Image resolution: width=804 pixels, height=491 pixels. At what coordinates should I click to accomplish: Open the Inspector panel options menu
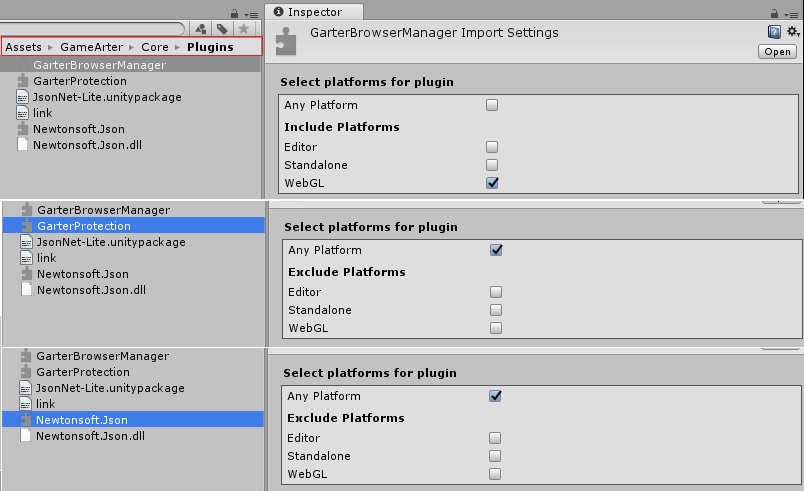click(x=793, y=13)
